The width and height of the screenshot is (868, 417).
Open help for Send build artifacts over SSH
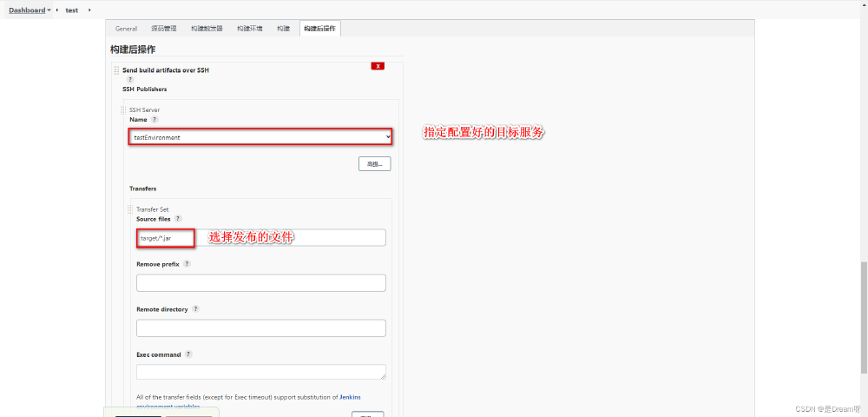click(x=130, y=80)
